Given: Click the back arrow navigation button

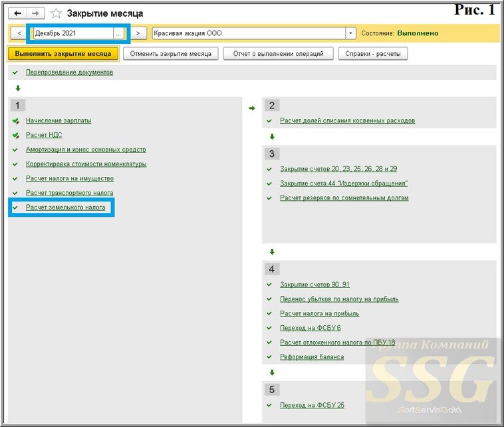Looking at the screenshot, I should [x=17, y=13].
